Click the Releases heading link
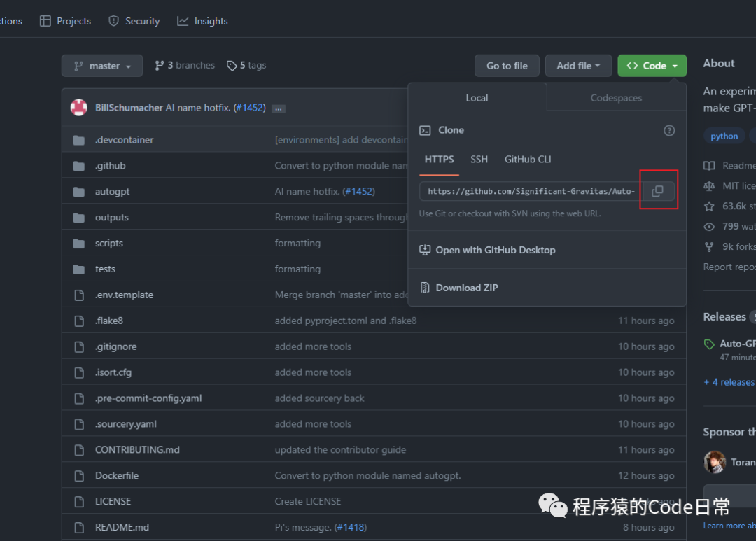 point(724,317)
